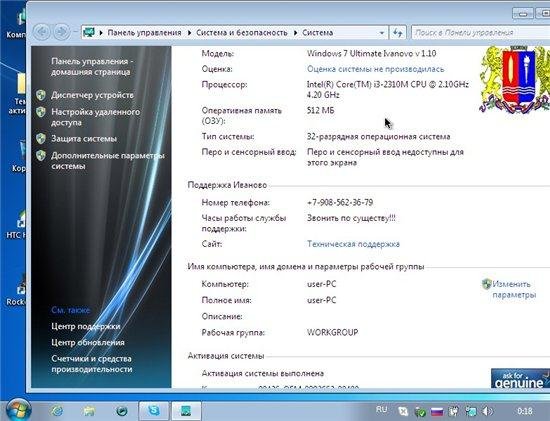Click shield icon next to Изменить параметры
Image resolution: width=550 pixels, height=421 pixels.
pos(487,284)
